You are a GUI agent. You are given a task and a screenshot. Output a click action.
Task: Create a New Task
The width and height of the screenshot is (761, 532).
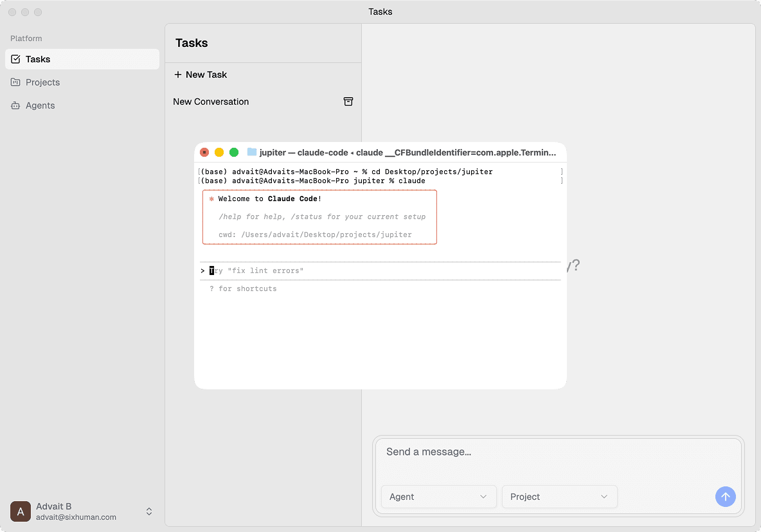[x=201, y=75]
